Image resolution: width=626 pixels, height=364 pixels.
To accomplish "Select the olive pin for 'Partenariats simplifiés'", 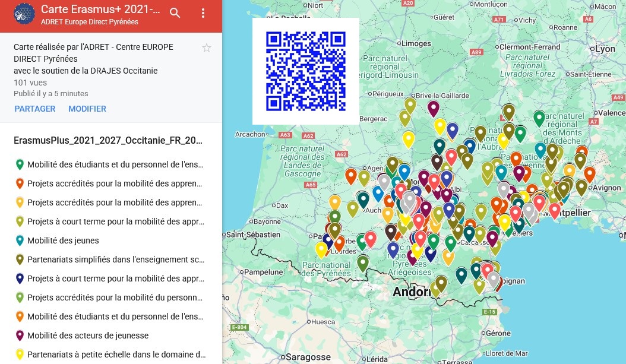I will (x=20, y=259).
